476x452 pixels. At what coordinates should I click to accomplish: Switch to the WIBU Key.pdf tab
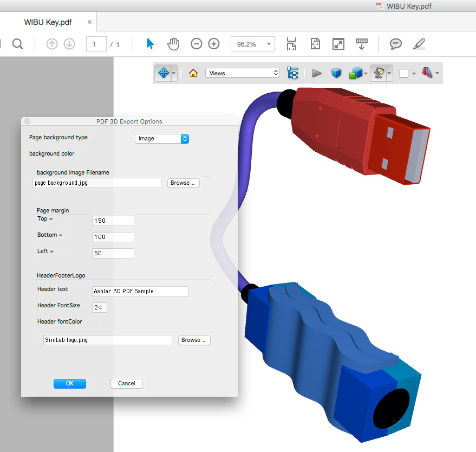click(48, 22)
